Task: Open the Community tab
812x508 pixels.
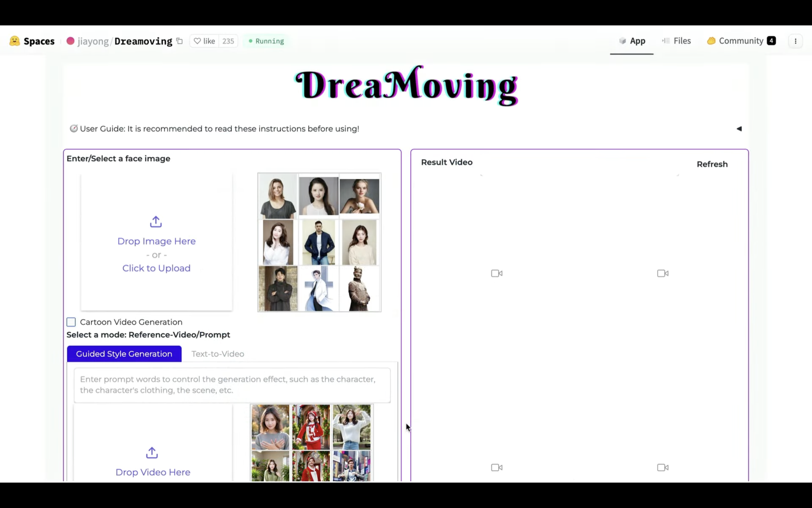Action: [741, 41]
